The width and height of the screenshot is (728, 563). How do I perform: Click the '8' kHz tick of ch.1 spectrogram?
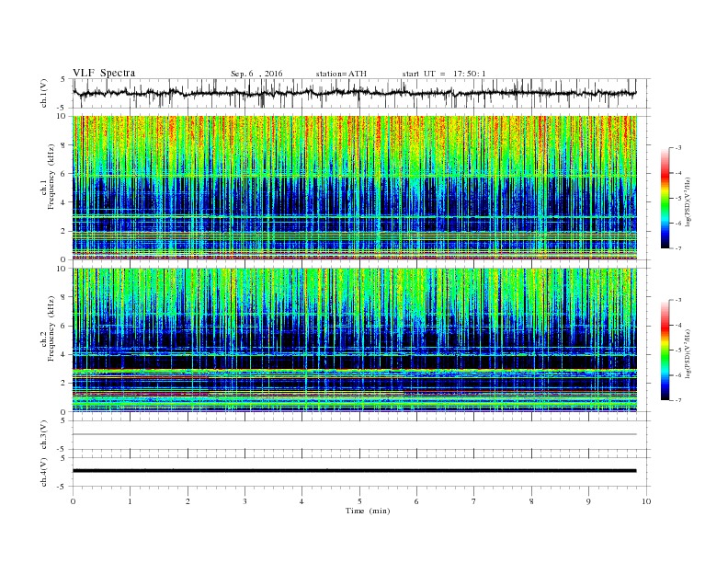[64, 145]
